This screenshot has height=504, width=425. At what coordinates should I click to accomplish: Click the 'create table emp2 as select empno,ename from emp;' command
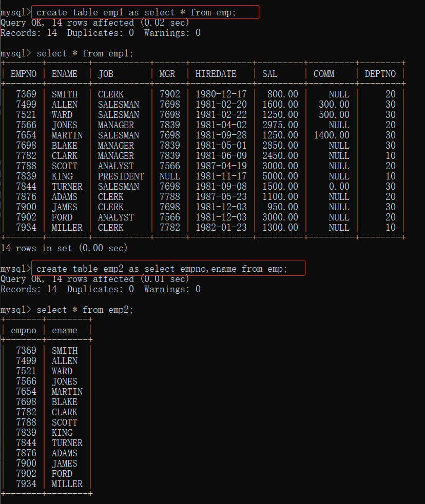(162, 269)
